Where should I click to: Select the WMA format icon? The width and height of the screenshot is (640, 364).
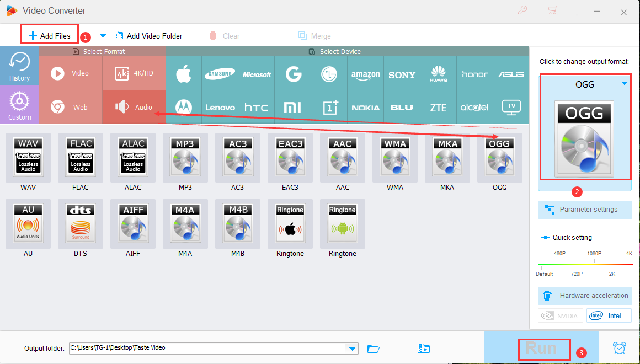394,158
